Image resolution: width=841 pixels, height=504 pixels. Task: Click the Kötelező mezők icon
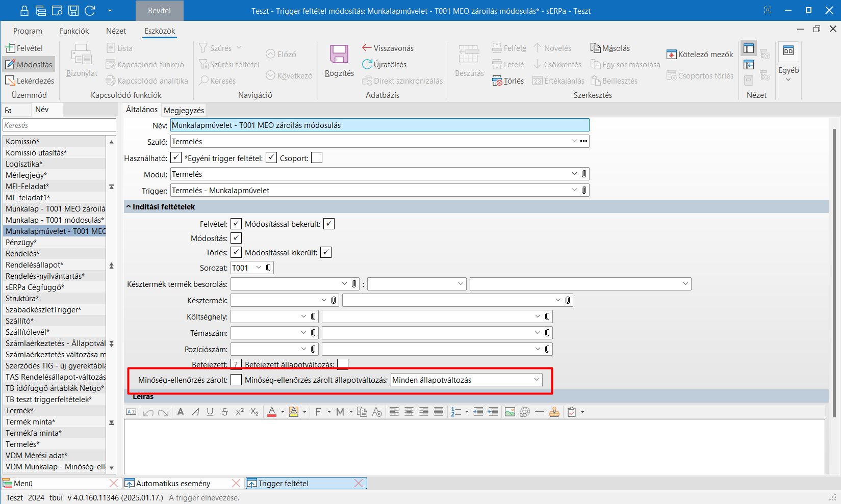(x=671, y=54)
